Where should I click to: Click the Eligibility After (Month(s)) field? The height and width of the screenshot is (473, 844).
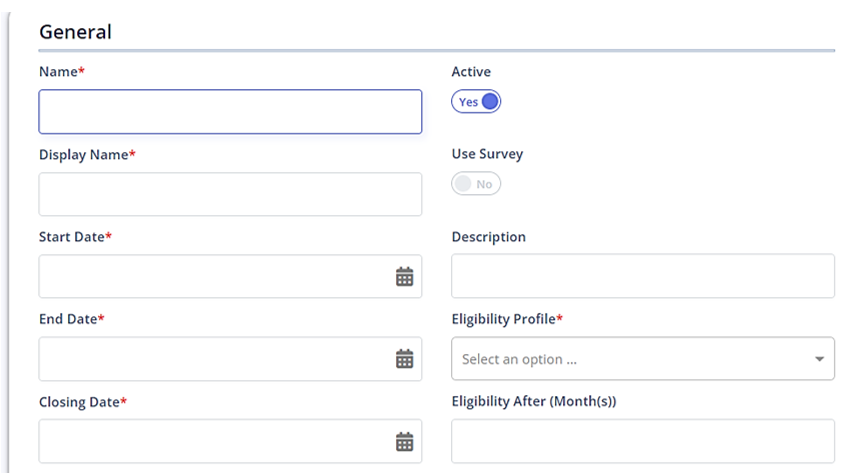(x=643, y=441)
